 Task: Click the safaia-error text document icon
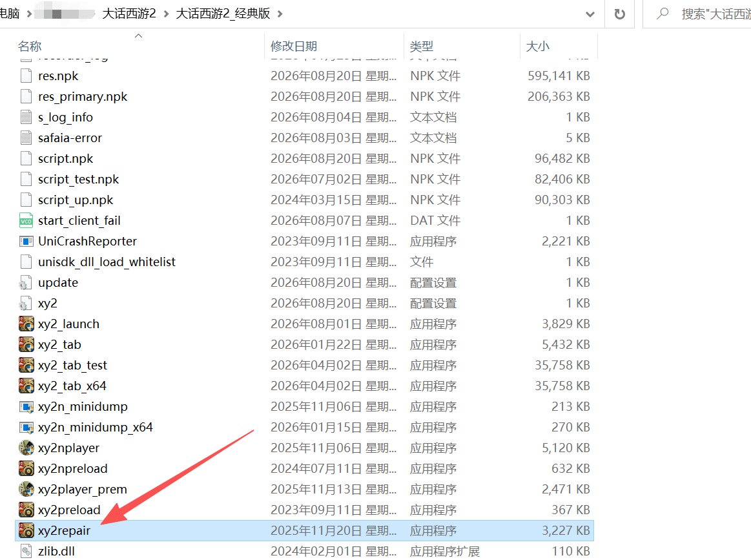point(26,138)
